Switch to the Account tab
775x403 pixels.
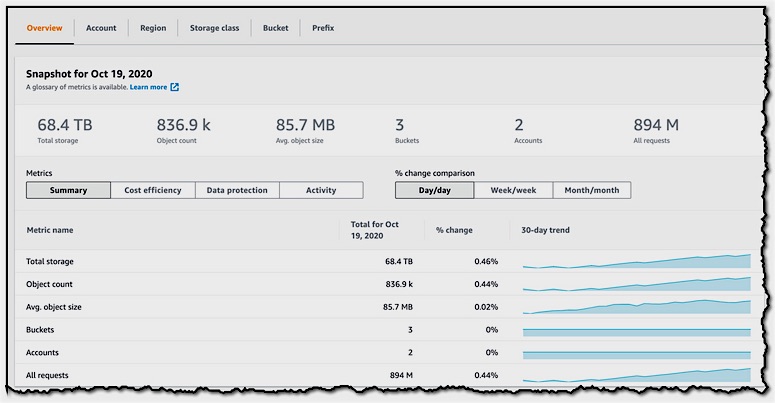101,28
